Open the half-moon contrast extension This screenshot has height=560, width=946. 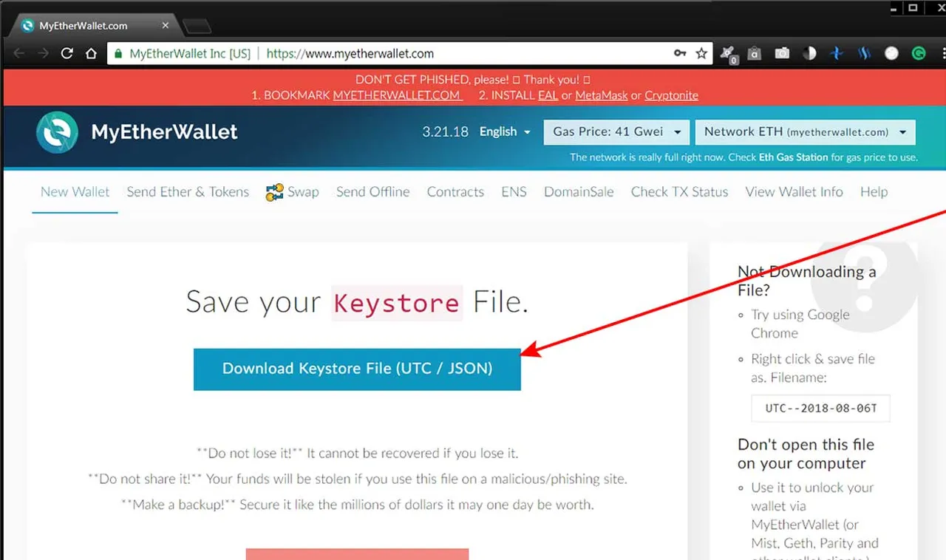point(809,53)
